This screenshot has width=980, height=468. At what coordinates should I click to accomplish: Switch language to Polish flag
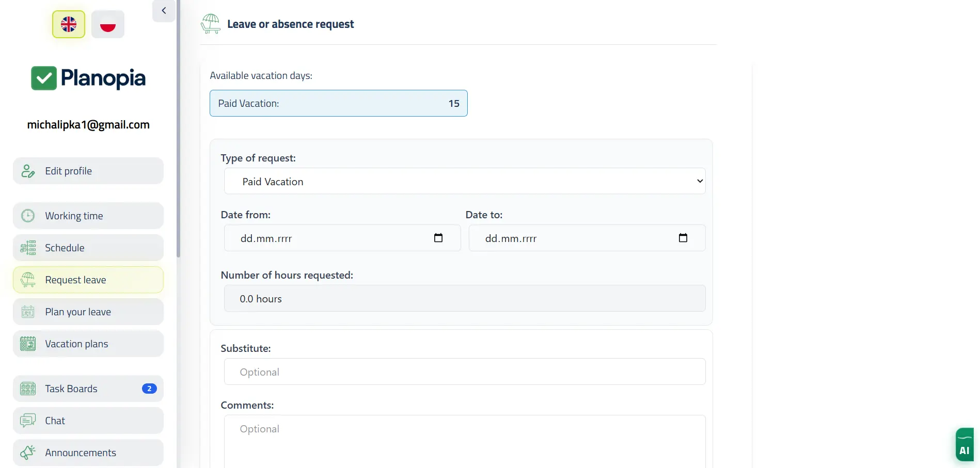pyautogui.click(x=108, y=24)
